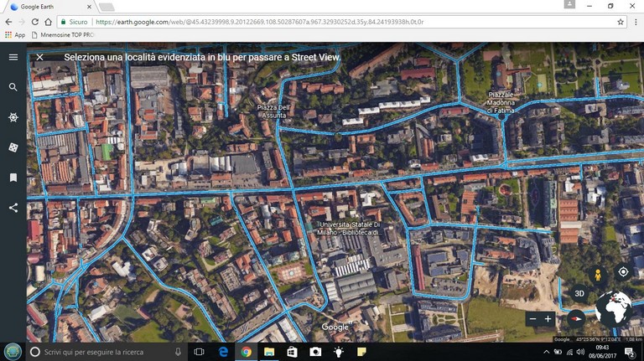Image resolution: width=644 pixels, height=361 pixels.
Task: Open Microsoft Store from taskbar
Action: point(292,352)
